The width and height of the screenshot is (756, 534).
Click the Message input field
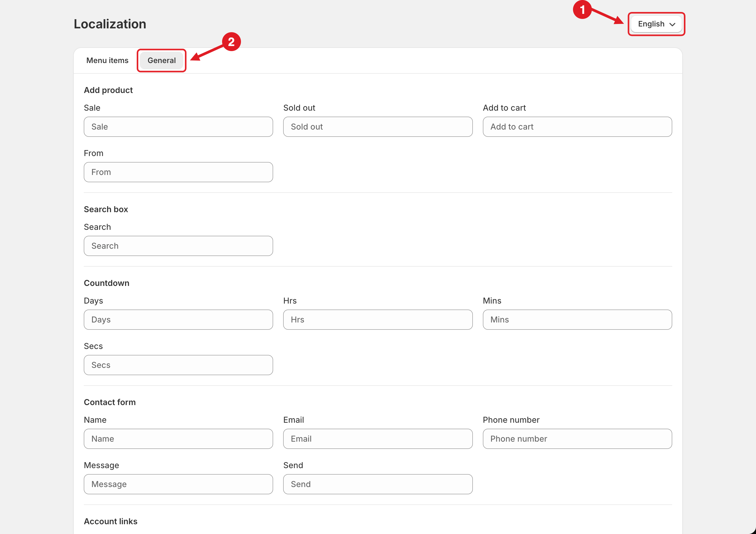(178, 484)
